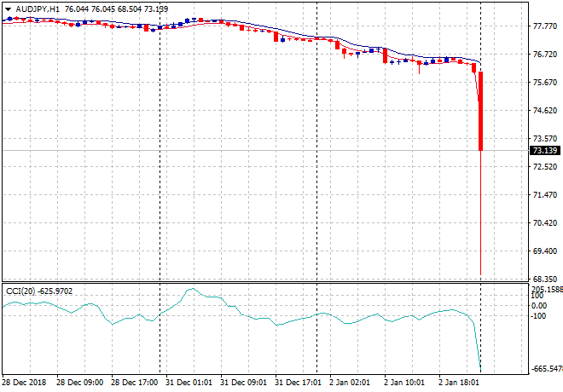Click the 31 Dec 01:01 time label
This screenshot has width=563, height=392.
pos(191,383)
